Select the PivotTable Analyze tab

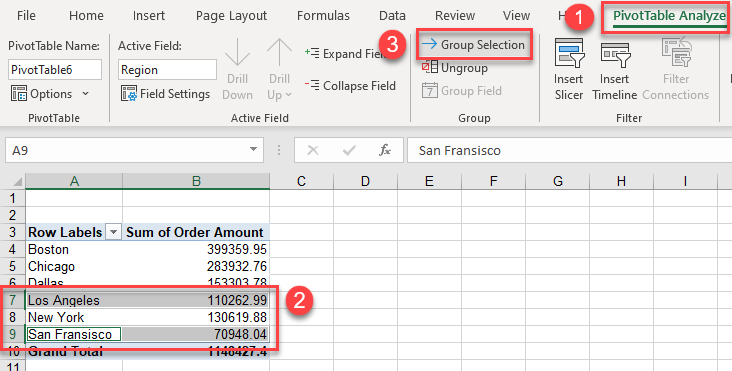pyautogui.click(x=669, y=15)
